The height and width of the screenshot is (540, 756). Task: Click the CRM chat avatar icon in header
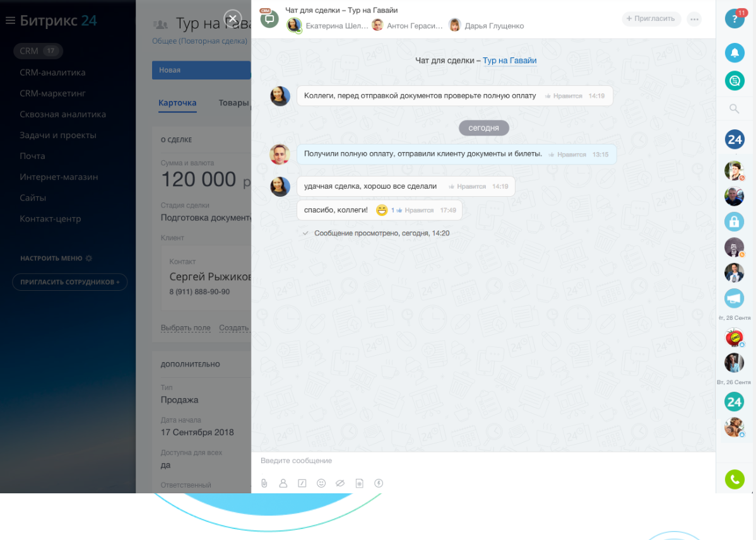269,19
